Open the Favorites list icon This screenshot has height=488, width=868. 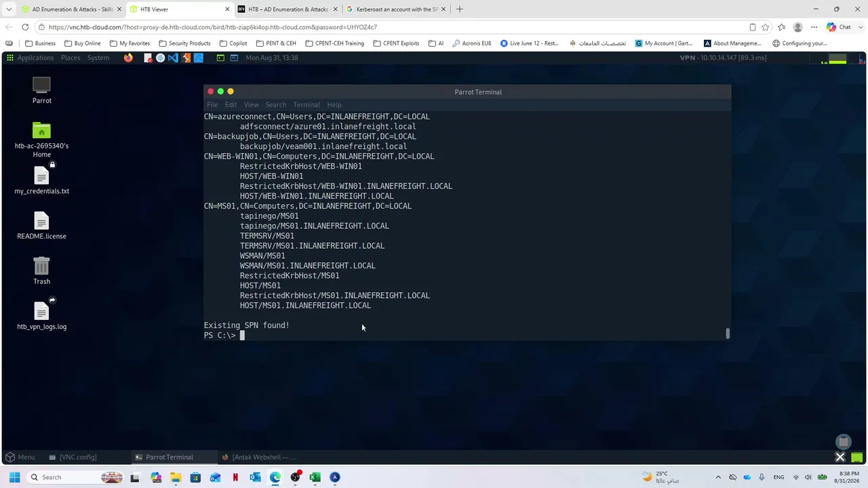point(781,27)
